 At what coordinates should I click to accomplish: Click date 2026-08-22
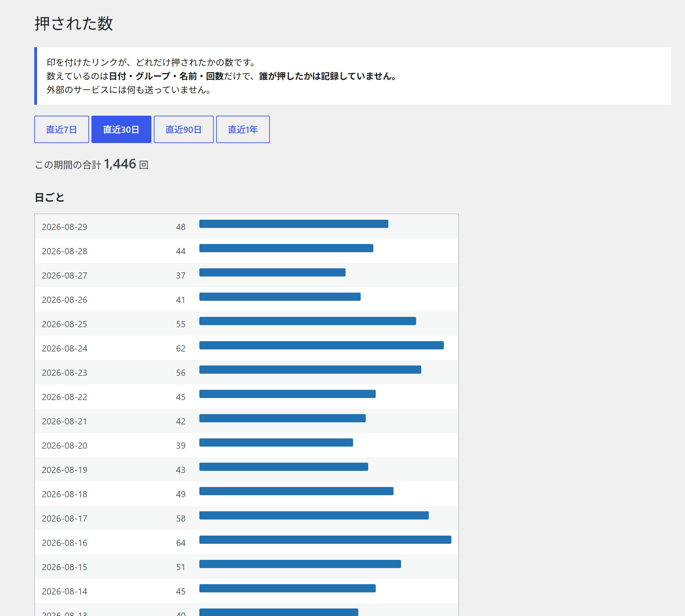pyautogui.click(x=64, y=397)
